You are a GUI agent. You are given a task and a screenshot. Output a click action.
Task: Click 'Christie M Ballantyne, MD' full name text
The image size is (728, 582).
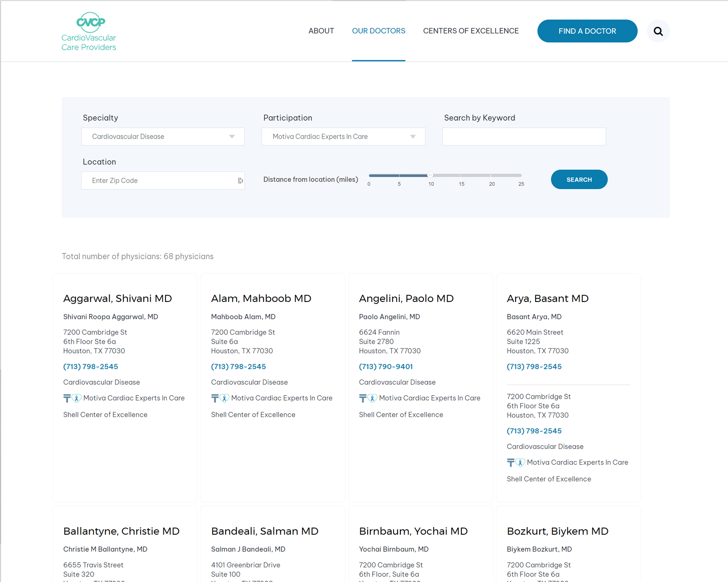click(105, 549)
